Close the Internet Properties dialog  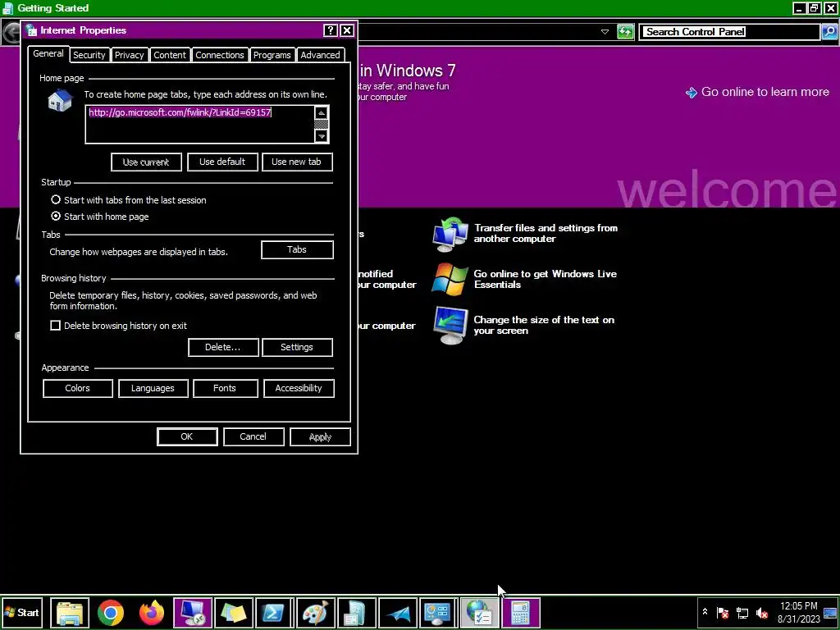[x=347, y=30]
